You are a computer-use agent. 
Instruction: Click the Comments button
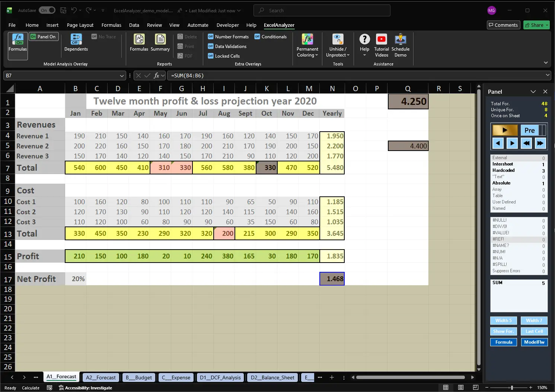point(503,25)
